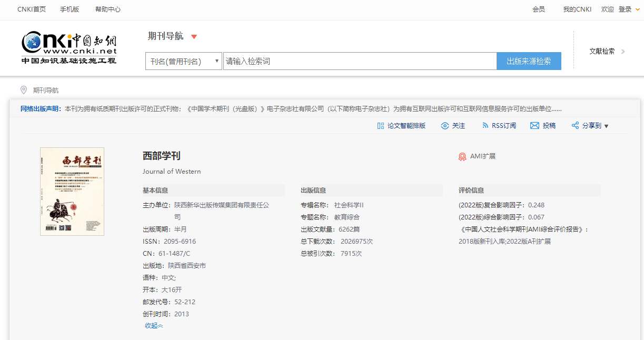The height and width of the screenshot is (340, 644).
Task: Open the 手机版 link
Action: (x=70, y=9)
